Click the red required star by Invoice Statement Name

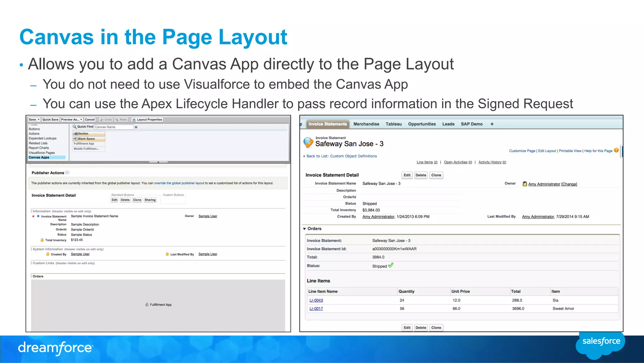click(x=33, y=216)
